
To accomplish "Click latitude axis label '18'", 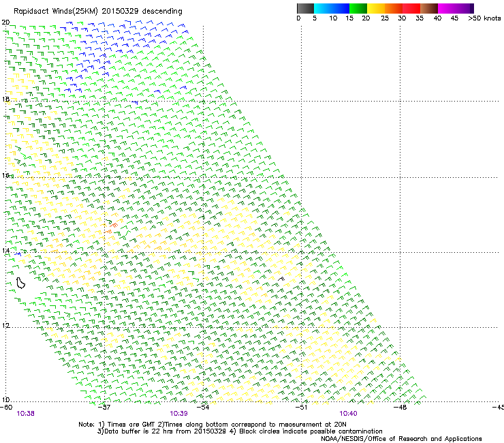I will (5, 99).
